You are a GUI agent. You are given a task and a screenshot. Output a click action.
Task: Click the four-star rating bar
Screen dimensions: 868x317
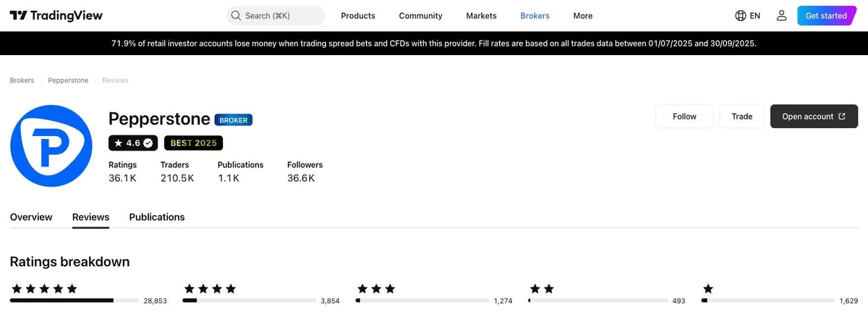tap(249, 300)
